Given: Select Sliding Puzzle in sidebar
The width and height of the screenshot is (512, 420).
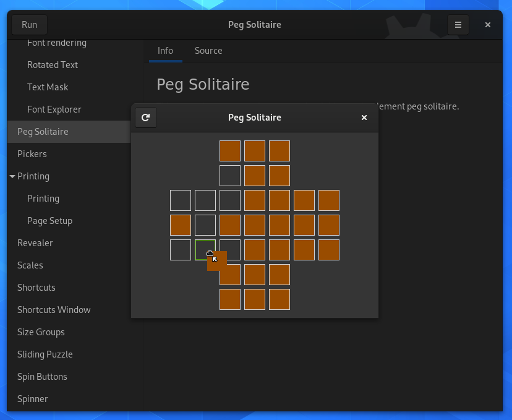Looking at the screenshot, I should point(45,354).
